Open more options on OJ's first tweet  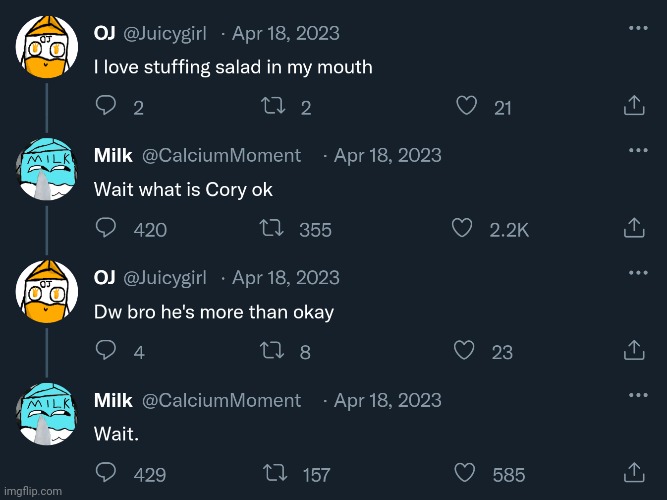click(x=637, y=28)
